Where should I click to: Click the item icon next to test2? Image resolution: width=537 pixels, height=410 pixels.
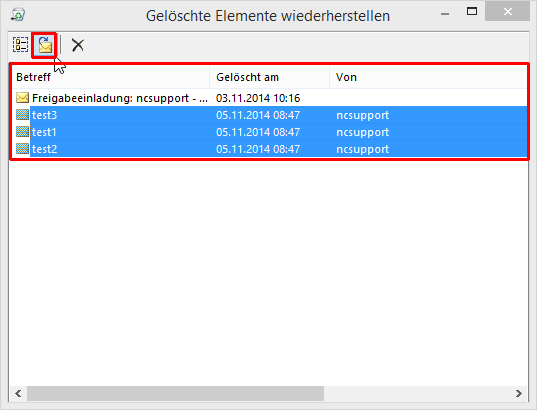[23, 149]
